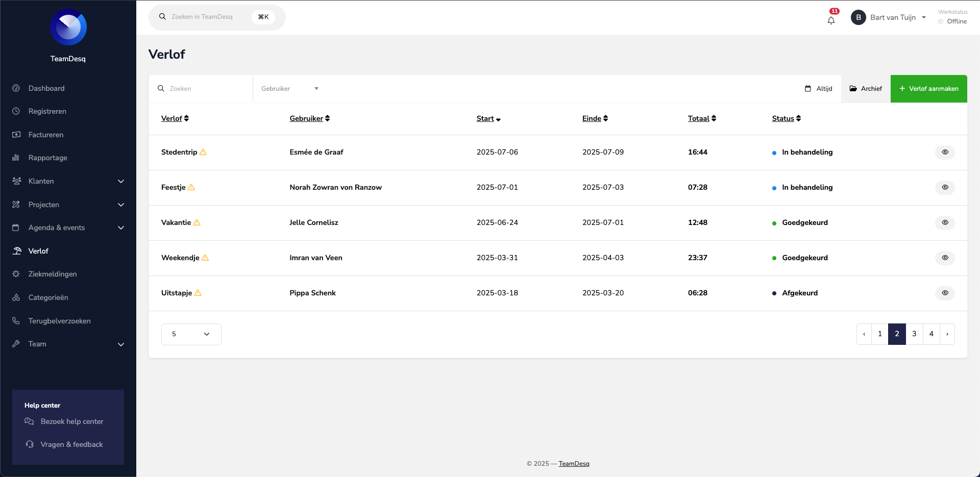
Task: Click the Zoeken in TeamDesq search field
Action: 209,17
